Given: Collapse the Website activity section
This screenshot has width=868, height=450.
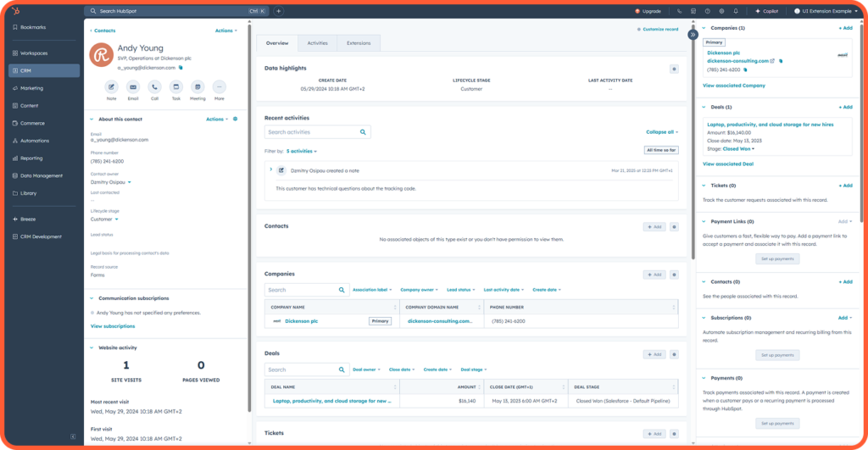Looking at the screenshot, I should click(x=92, y=347).
